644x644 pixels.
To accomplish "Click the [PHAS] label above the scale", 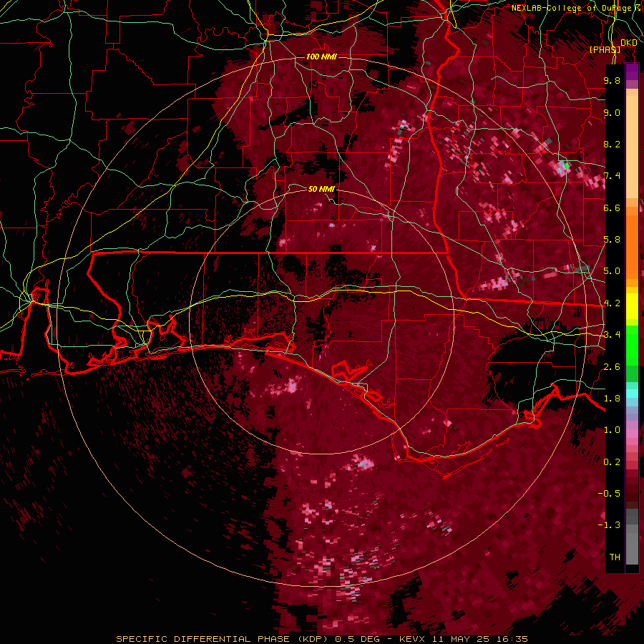I will point(605,49).
